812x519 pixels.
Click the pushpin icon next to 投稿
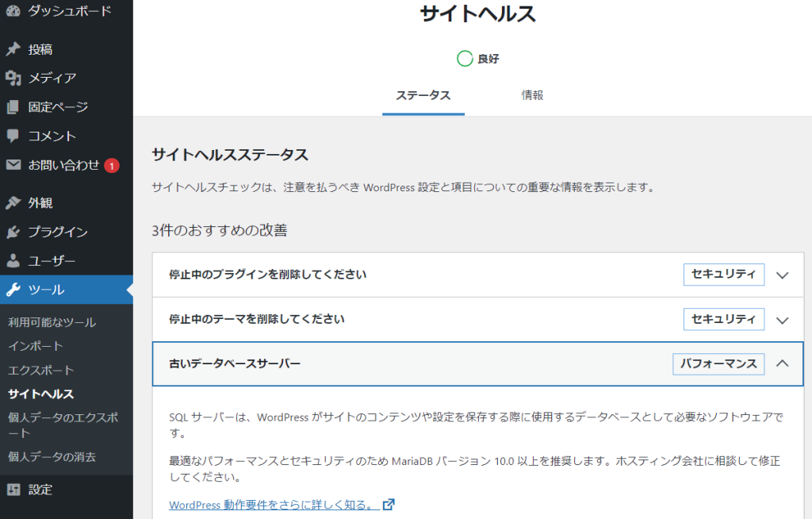[13, 49]
